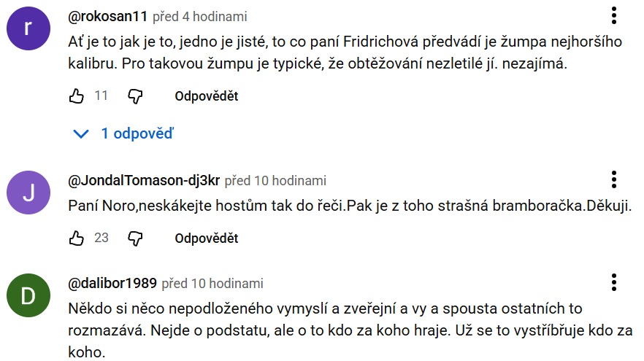This screenshot has width=644, height=361.
Task: Click the green 'D' avatar of dalibor1989
Action: [x=28, y=295]
